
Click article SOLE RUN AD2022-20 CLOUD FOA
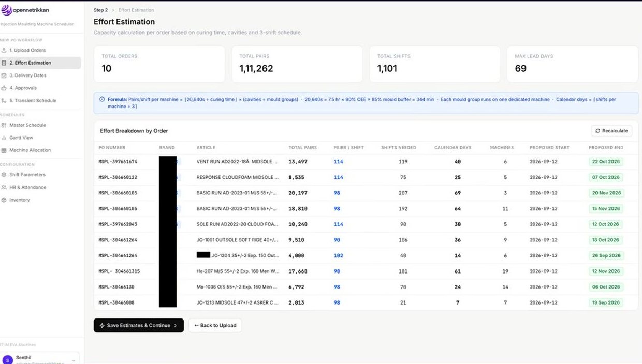point(238,224)
